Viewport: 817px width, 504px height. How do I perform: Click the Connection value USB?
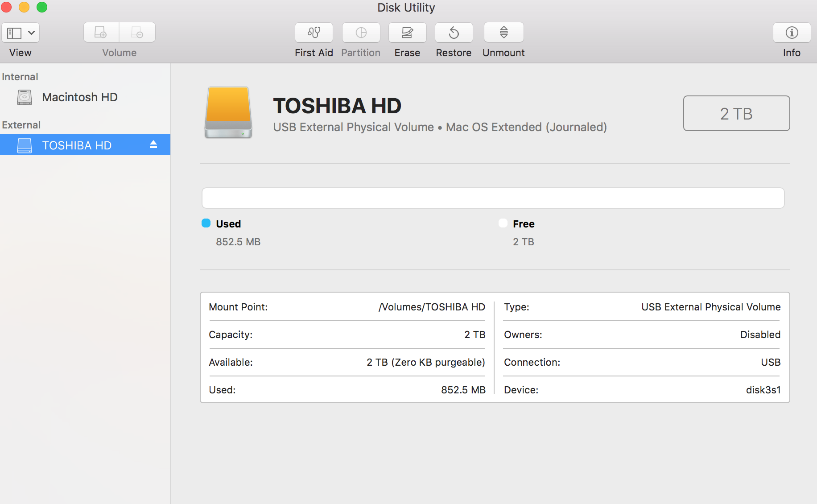pyautogui.click(x=771, y=362)
